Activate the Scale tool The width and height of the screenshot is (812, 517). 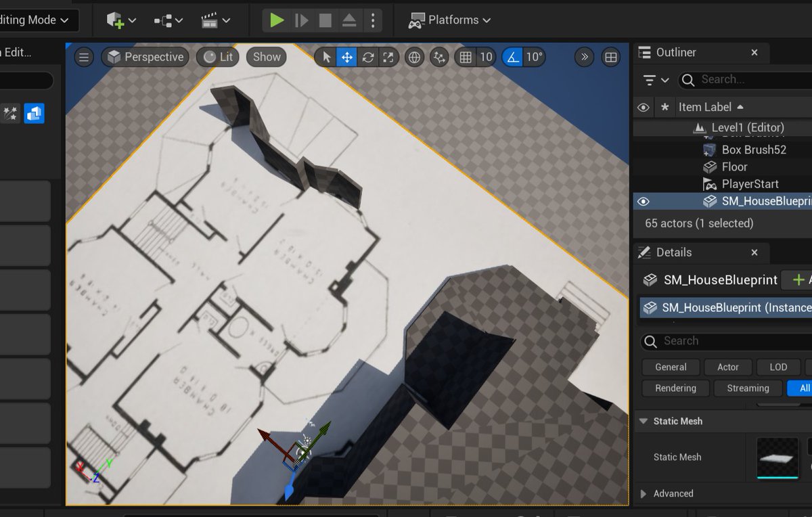click(388, 57)
